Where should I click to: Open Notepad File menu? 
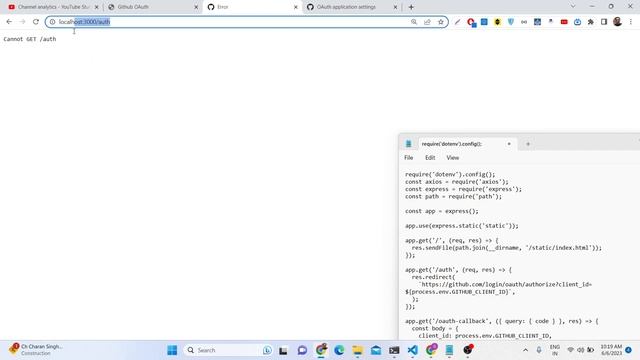click(409, 158)
